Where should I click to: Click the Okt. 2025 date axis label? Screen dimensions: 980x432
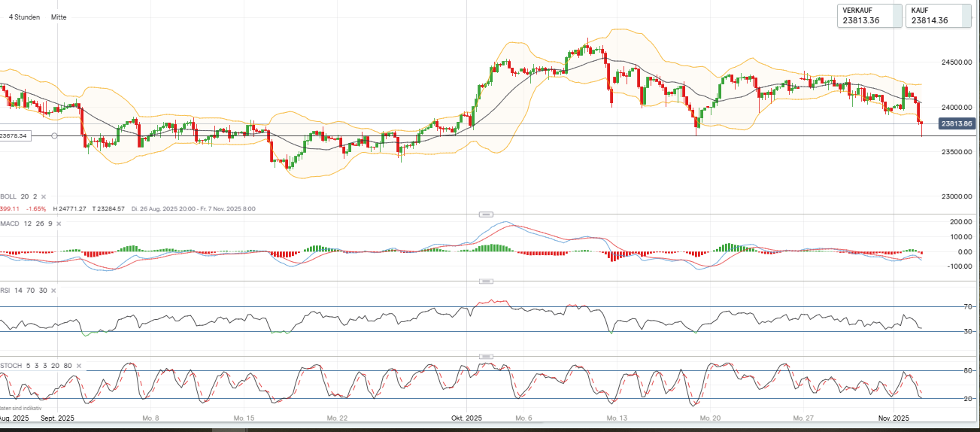tap(466, 418)
